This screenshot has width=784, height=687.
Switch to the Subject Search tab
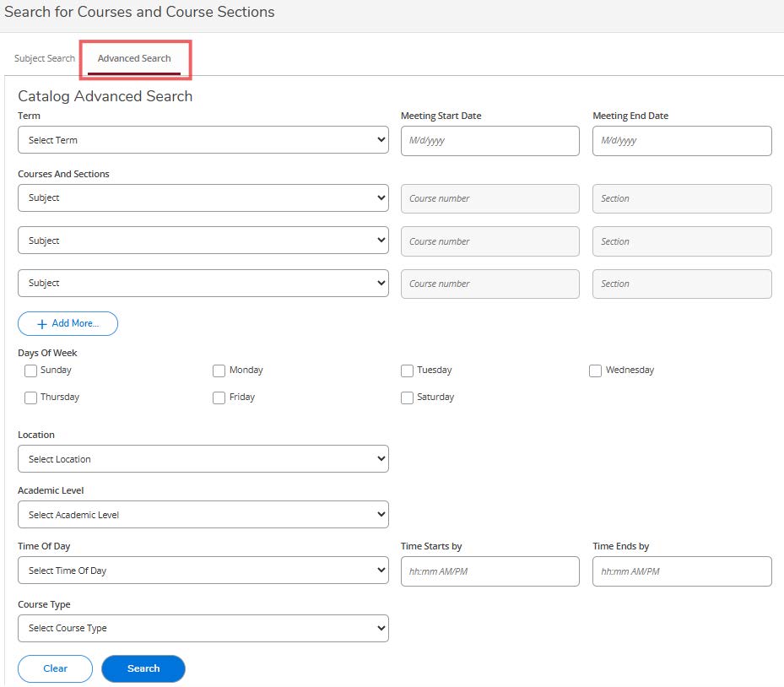(45, 58)
